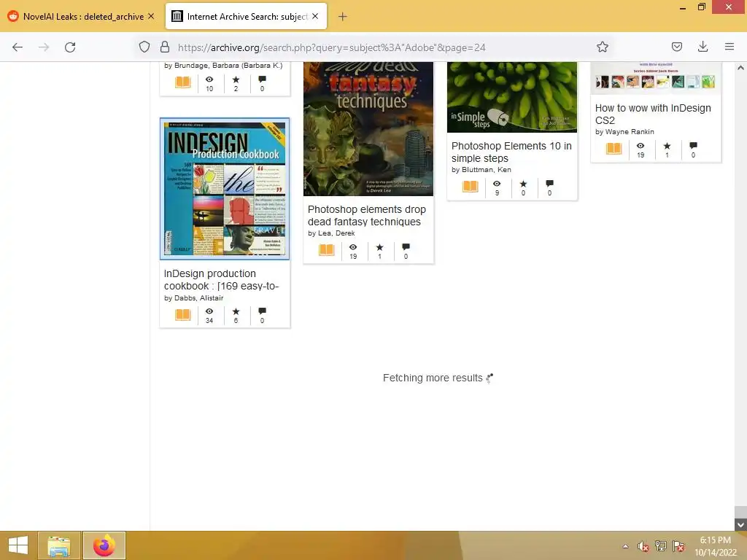747x560 pixels.
Task: View site security padlock info
Action: (x=165, y=47)
